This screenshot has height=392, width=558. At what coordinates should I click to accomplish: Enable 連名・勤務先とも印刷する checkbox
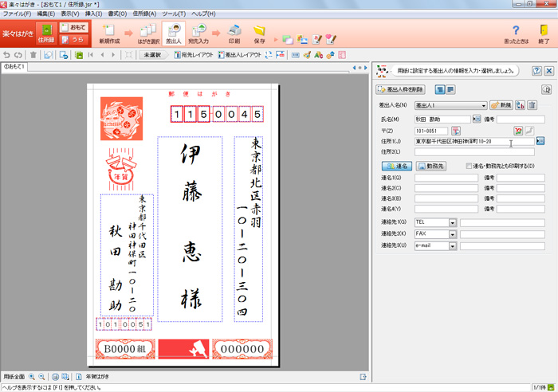(470, 166)
